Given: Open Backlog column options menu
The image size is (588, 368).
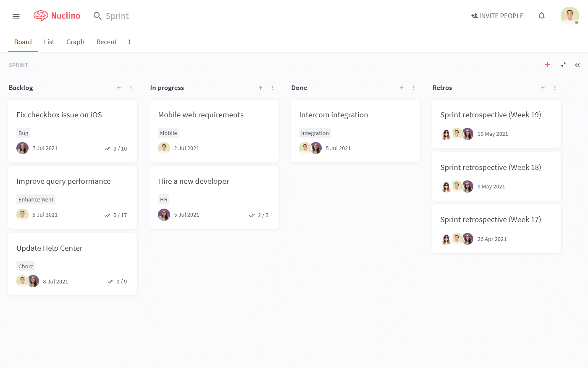Looking at the screenshot, I should (131, 88).
